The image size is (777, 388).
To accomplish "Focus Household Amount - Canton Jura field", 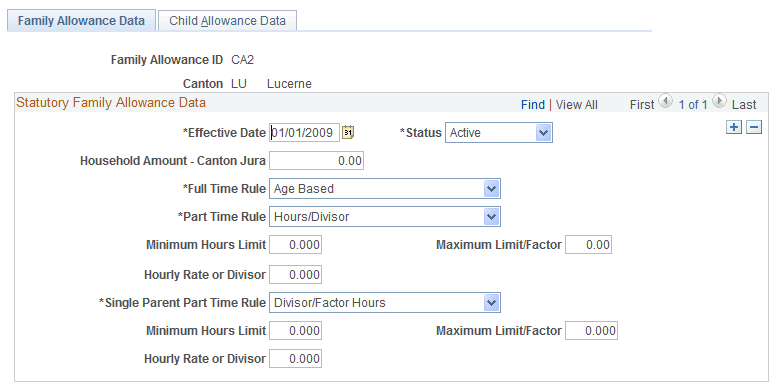I will tap(316, 161).
